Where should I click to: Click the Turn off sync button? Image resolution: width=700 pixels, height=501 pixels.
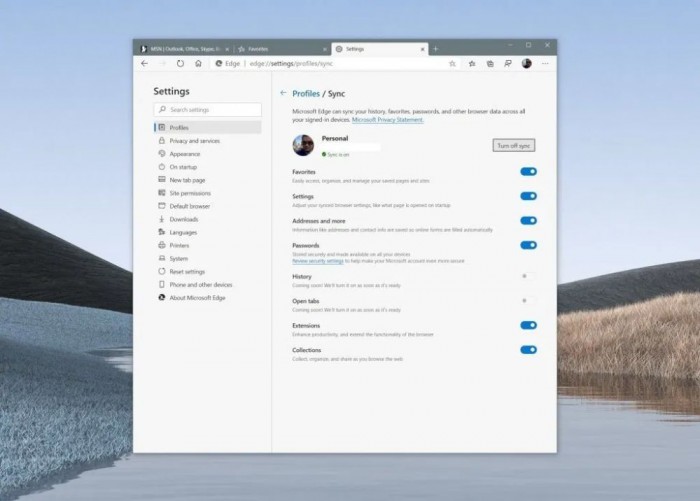click(514, 146)
